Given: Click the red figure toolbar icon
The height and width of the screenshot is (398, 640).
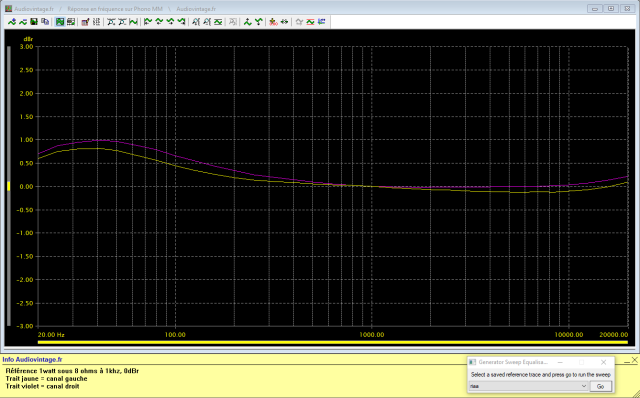Looking at the screenshot, I should click(x=273, y=22).
